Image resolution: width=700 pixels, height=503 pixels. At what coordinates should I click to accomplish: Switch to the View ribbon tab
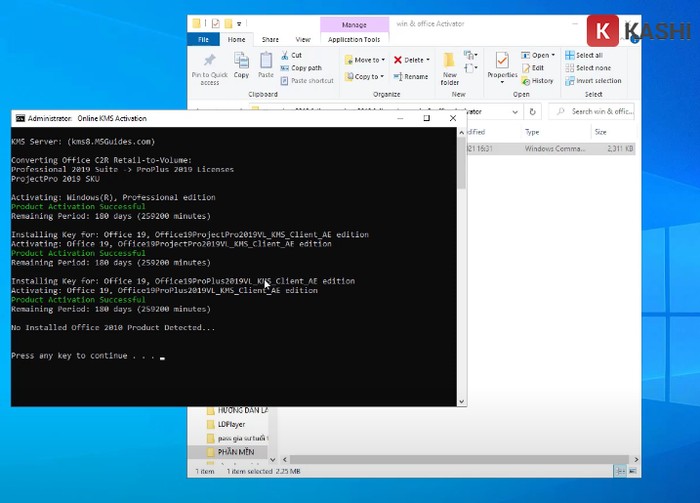click(x=302, y=39)
